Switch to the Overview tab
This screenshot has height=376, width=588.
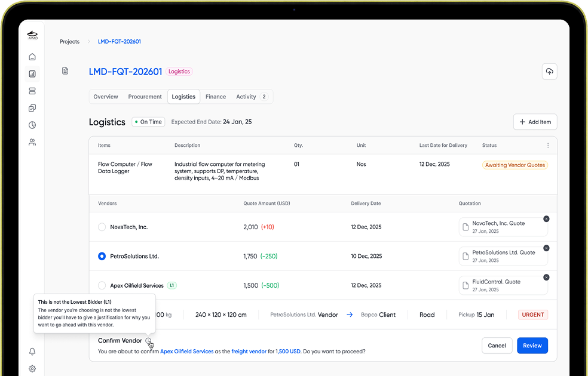click(x=106, y=97)
